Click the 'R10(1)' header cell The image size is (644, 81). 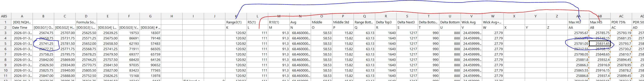coord(279,22)
